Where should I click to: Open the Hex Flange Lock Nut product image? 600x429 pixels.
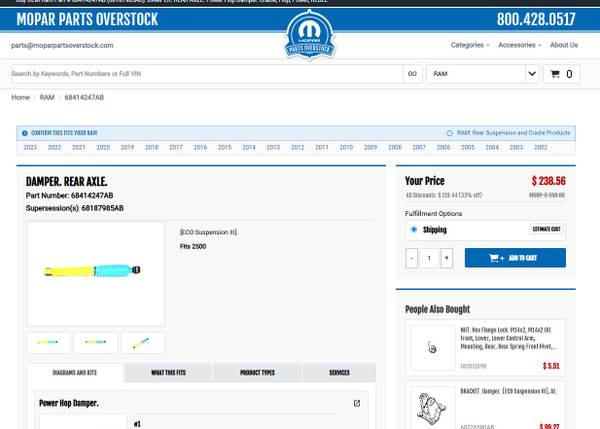[x=433, y=348]
